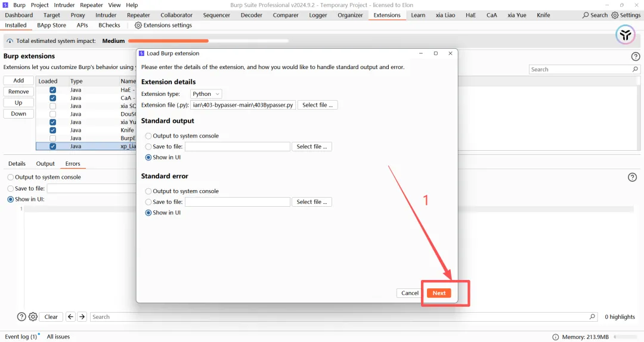Click the help icon beside bottom Clear button
Image resolution: width=644 pixels, height=342 pixels.
point(21,316)
